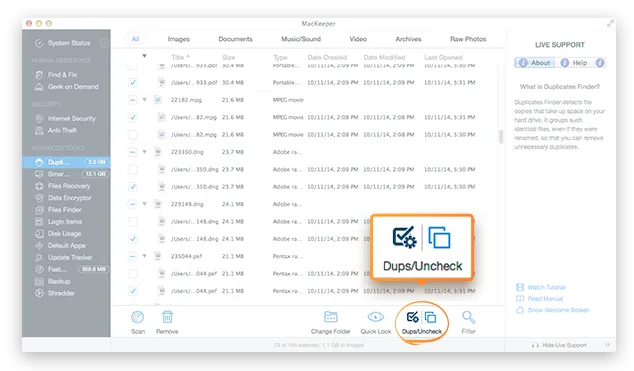
Task: Click the Dups checkmark-gear icon in toolbar
Action: pyautogui.click(x=412, y=317)
